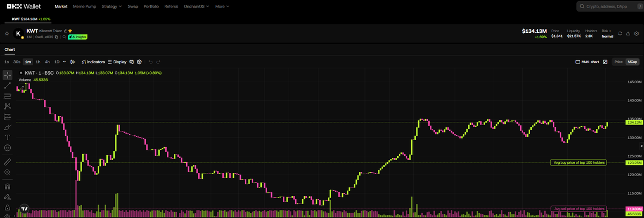Click the chart layout template icon
Viewport: 644px width, 218px height.
point(131,62)
